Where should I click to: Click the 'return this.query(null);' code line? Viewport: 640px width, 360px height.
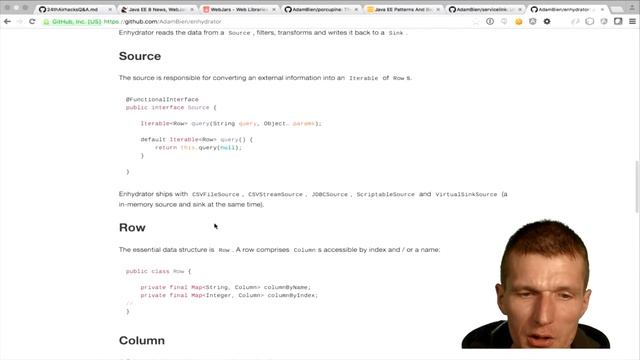pyautogui.click(x=198, y=147)
